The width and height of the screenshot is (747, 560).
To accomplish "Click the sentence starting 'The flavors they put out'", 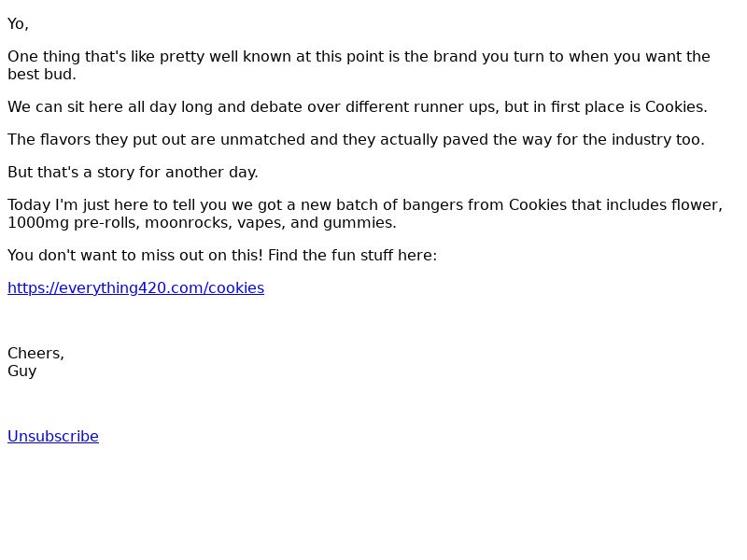I will pyautogui.click(x=356, y=139).
